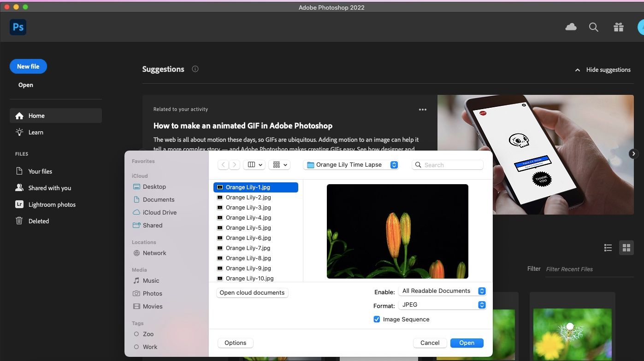Open the cloud sync status icon
Viewport: 644px width, 361px height.
571,27
